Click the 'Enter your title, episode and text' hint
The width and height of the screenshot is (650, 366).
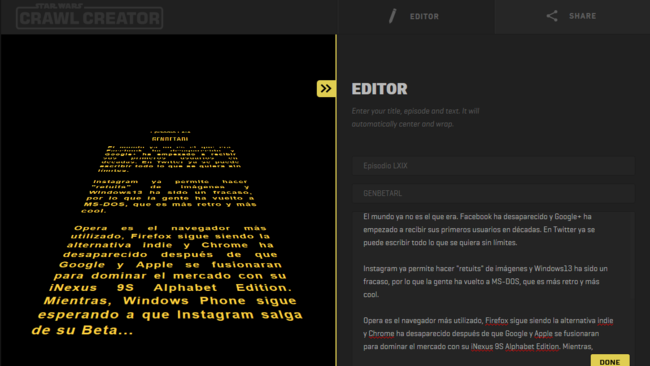[x=415, y=117]
